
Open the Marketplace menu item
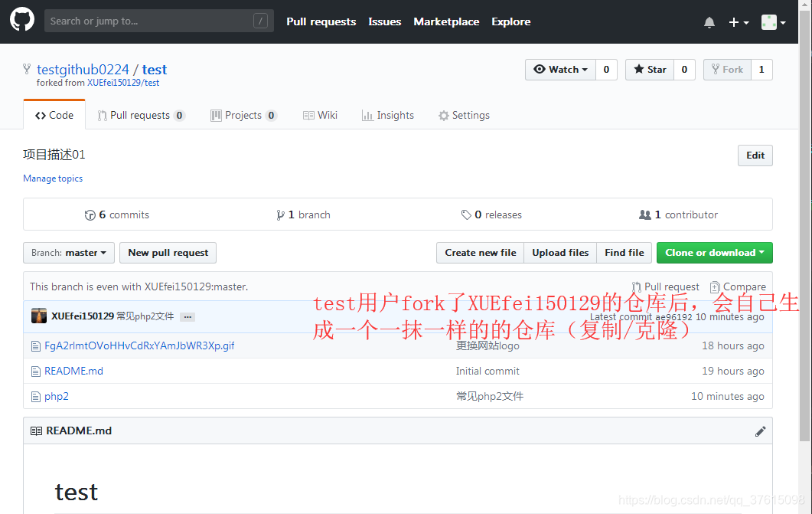pyautogui.click(x=446, y=21)
